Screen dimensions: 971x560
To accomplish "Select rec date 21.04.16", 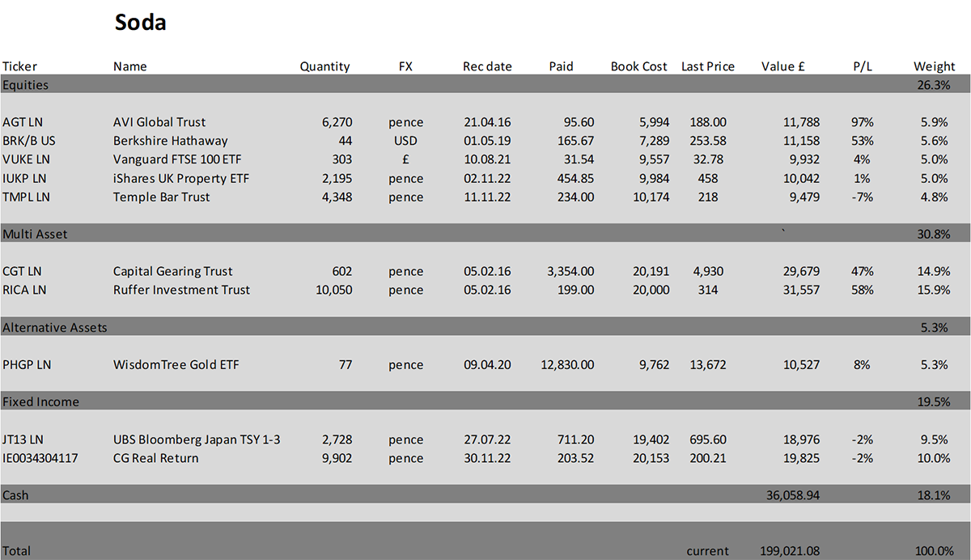I will tap(487, 122).
